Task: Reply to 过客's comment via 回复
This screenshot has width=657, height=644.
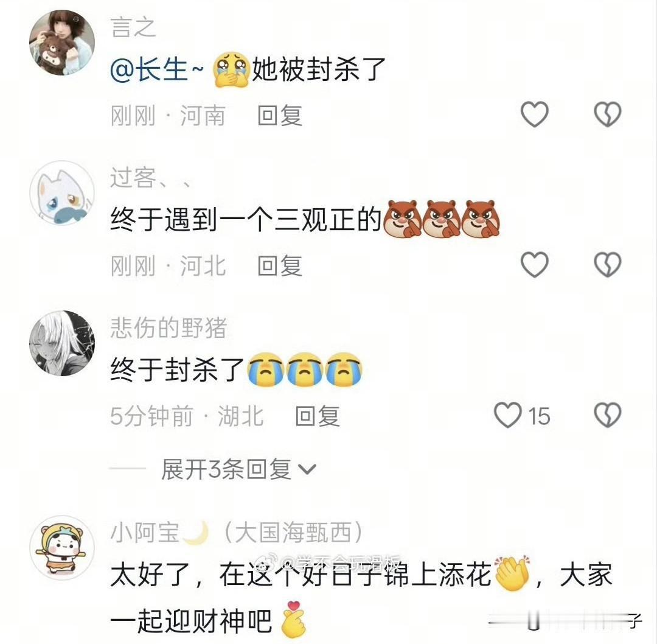Action: click(279, 266)
